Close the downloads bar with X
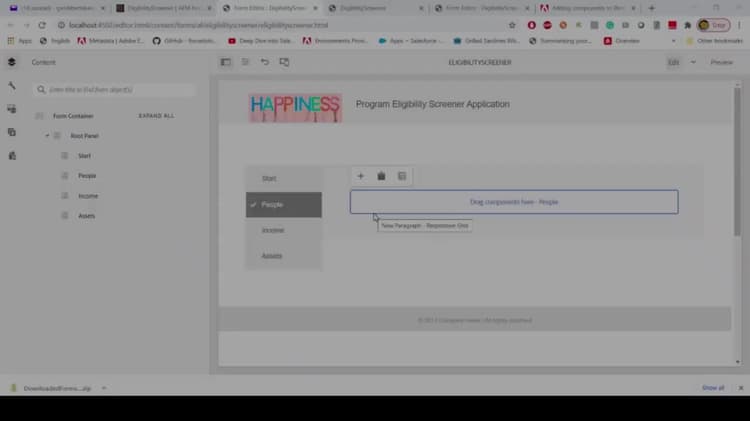This screenshot has height=421, width=750. point(741,388)
